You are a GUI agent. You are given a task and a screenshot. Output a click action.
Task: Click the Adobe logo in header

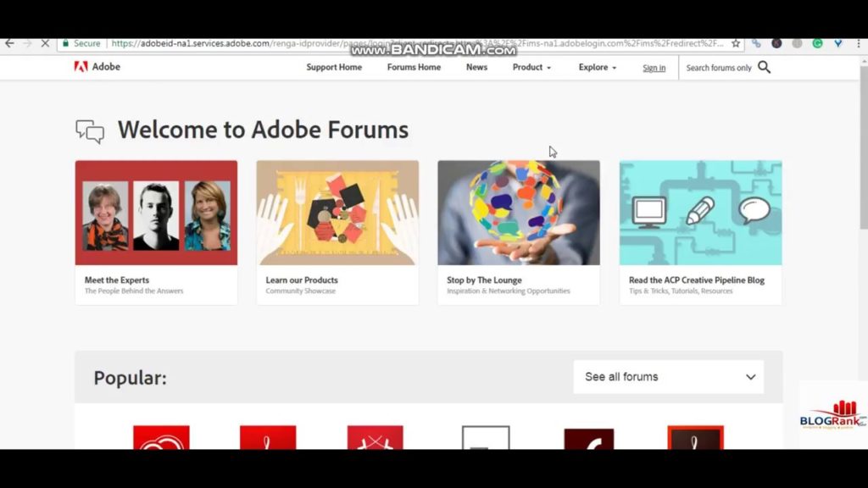97,67
